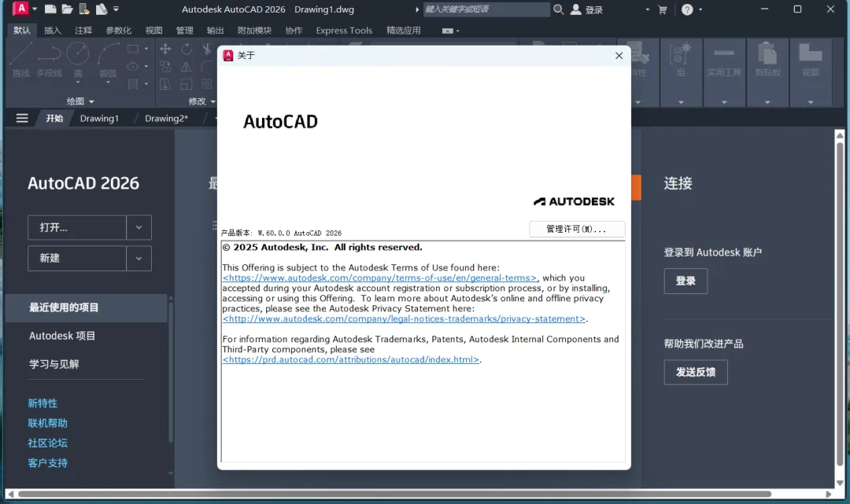
Task: Switch to the 插入 ribbon tab
Action: coord(53,31)
